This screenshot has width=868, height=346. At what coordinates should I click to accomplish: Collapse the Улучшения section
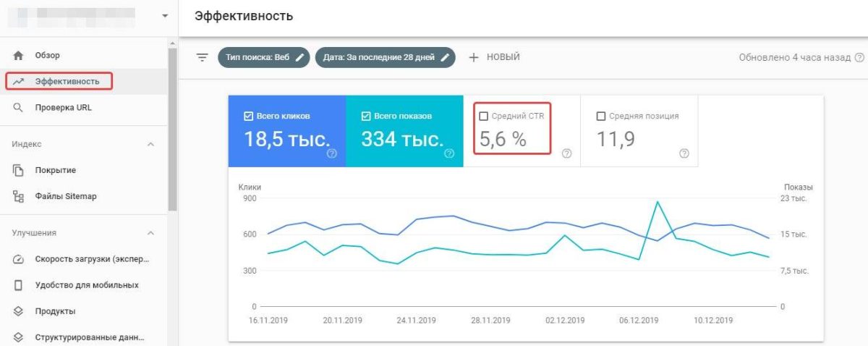150,233
